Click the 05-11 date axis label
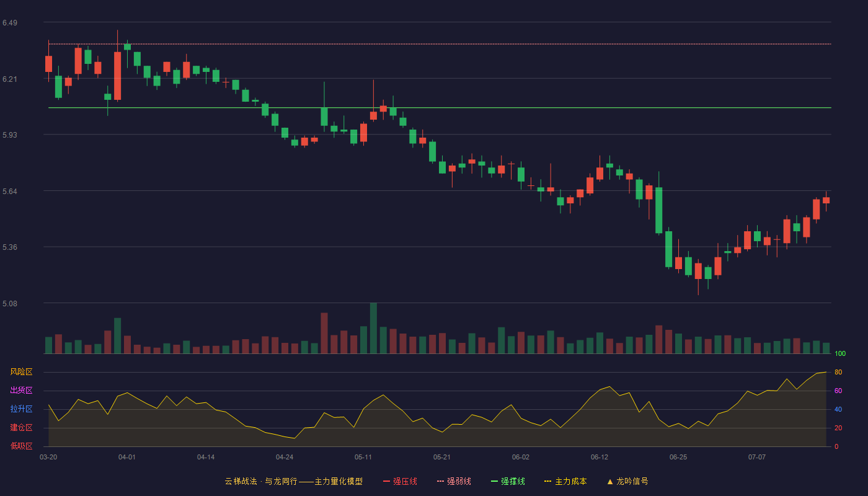The image size is (868, 496). tap(363, 457)
